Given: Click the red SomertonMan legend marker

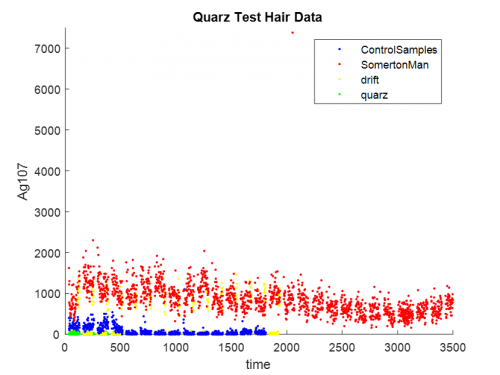Looking at the screenshot, I should click(x=340, y=65).
